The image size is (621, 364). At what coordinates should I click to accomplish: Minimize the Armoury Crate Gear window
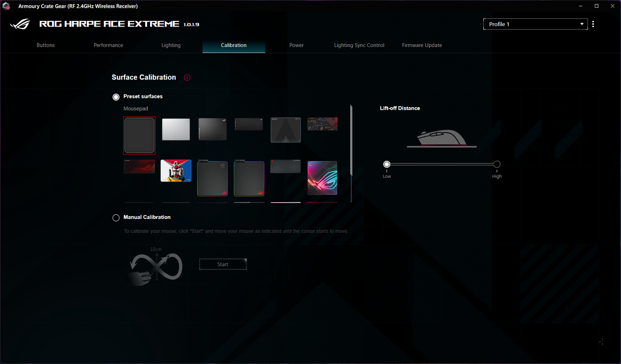coord(581,6)
